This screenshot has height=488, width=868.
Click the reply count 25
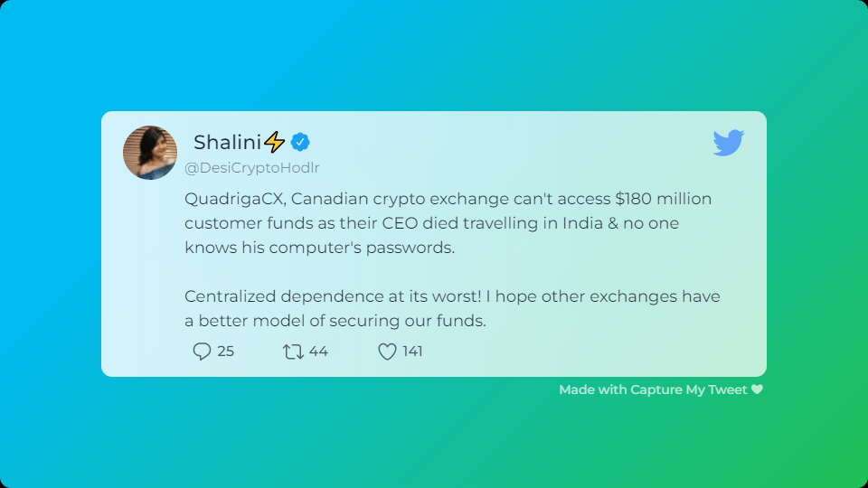226,352
